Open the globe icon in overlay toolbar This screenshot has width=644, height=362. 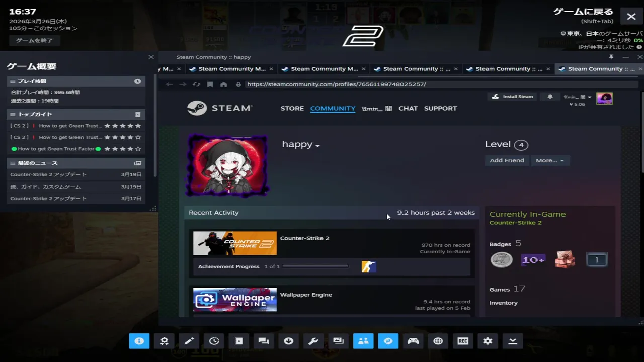click(438, 341)
